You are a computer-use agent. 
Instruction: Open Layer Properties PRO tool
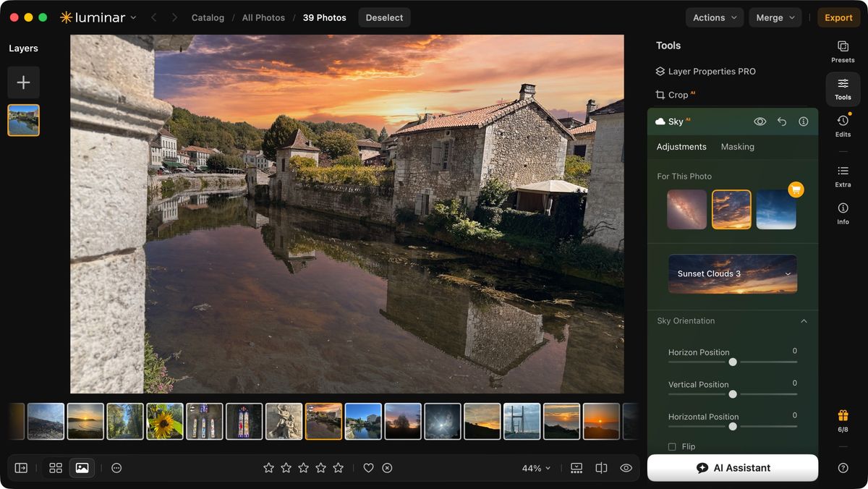pyautogui.click(x=705, y=72)
